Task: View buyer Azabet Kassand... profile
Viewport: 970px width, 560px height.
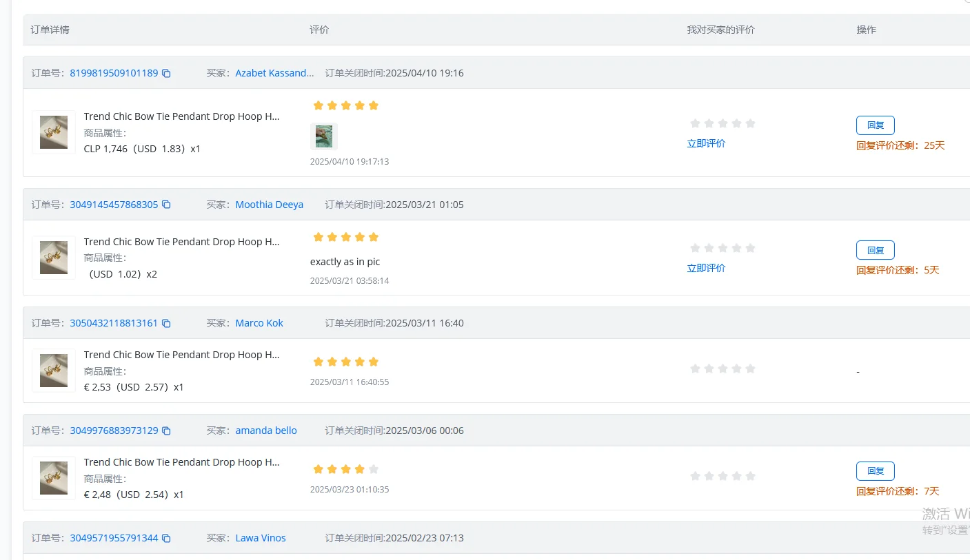Action: click(274, 73)
